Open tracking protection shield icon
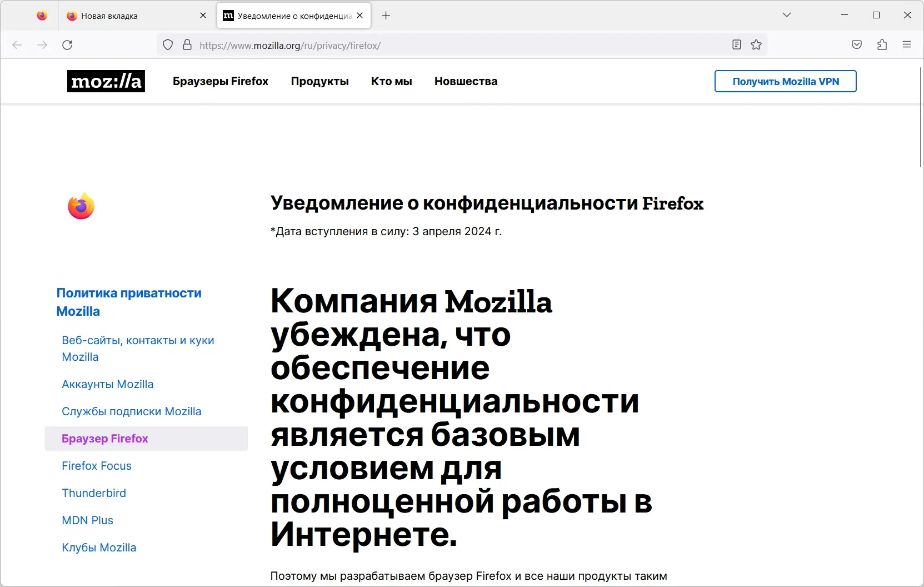This screenshot has width=924, height=587. [168, 45]
